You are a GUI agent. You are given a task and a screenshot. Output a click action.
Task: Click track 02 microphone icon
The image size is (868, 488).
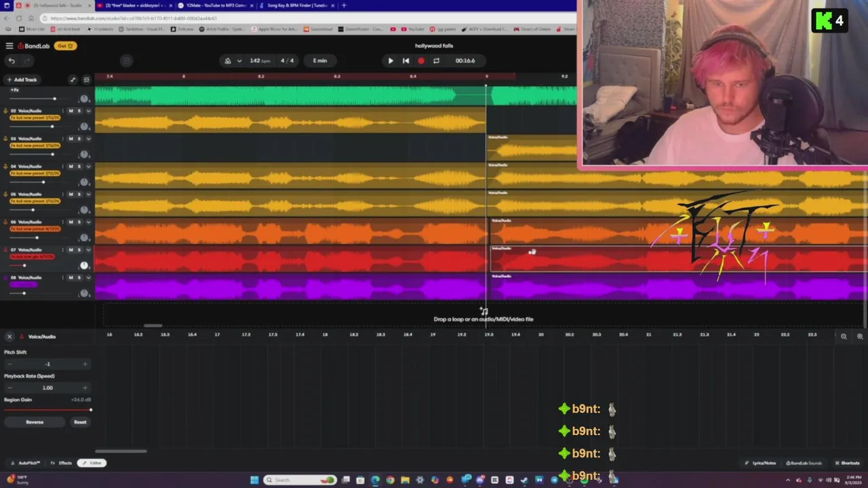tap(5, 110)
